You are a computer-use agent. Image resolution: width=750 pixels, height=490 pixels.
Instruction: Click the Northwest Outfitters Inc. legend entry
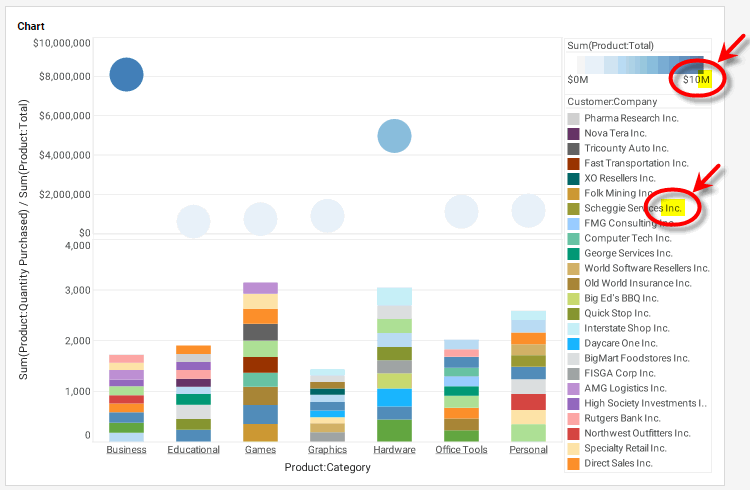pos(637,433)
